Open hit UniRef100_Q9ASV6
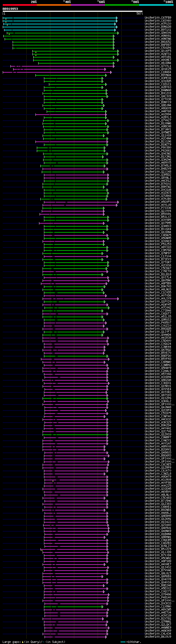This screenshot has height=644, width=176. tap(158, 33)
